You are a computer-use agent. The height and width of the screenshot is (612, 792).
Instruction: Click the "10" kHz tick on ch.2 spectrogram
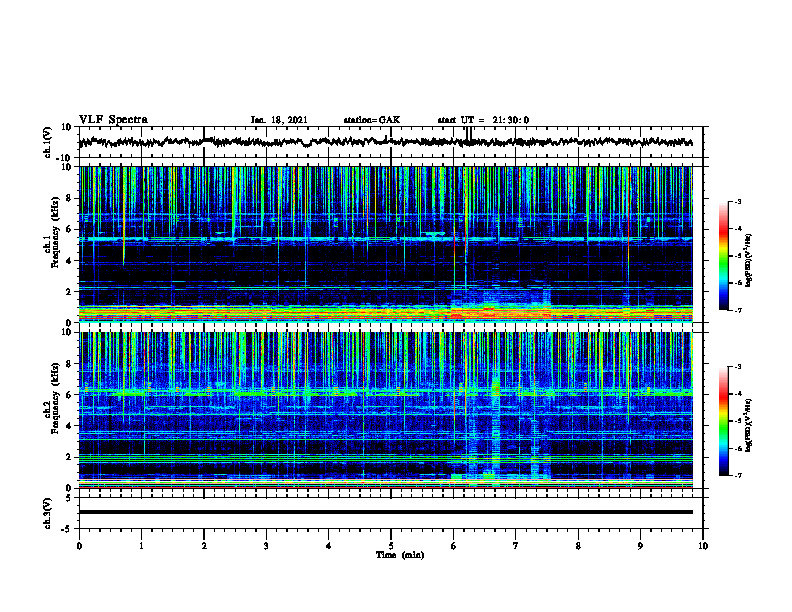pos(68,332)
